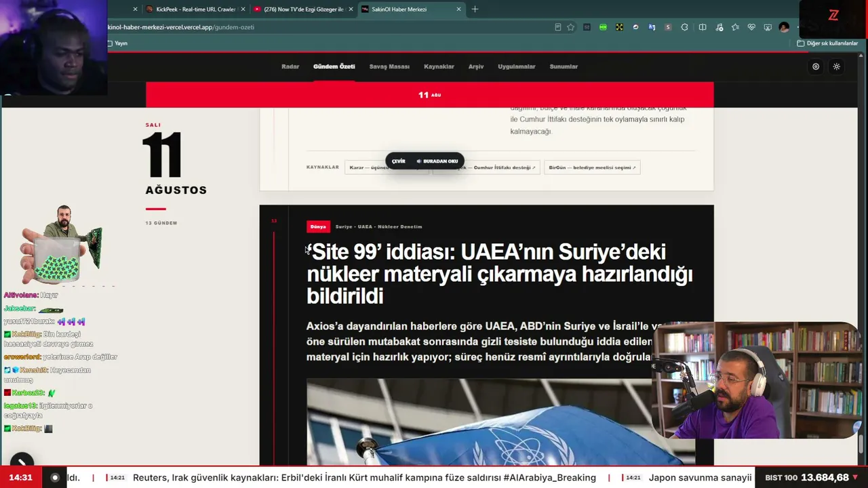Open the gray S extension icon
868x488 pixels.
668,27
